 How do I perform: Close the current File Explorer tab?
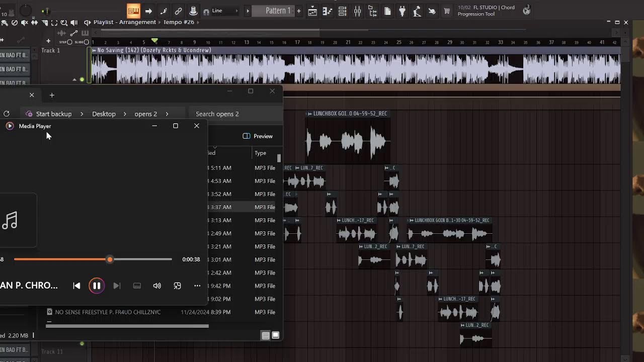32,95
